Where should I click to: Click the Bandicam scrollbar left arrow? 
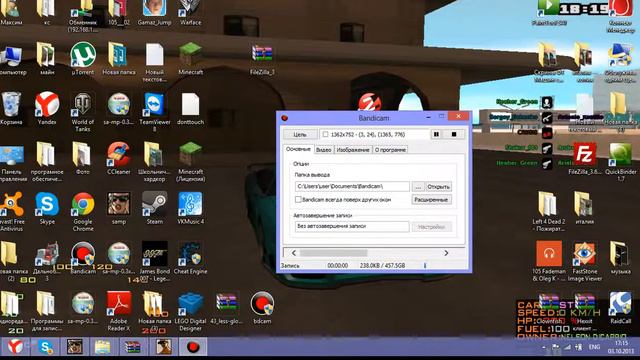294,253
